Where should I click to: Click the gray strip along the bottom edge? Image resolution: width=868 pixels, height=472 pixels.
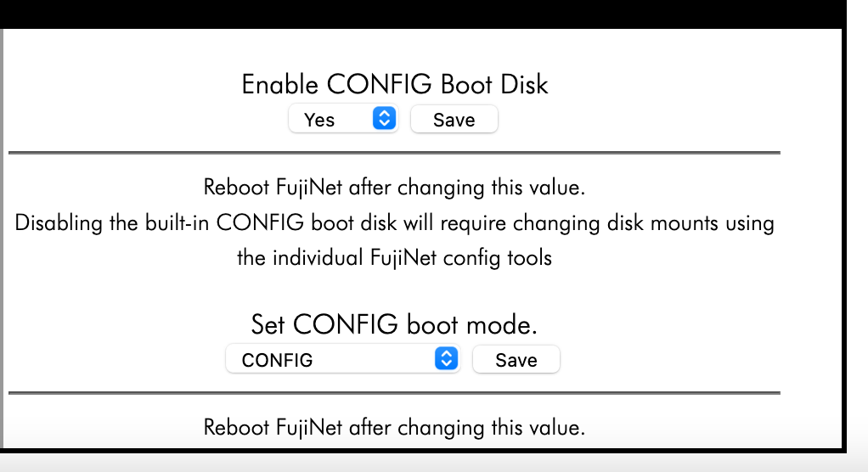[x=425, y=462]
